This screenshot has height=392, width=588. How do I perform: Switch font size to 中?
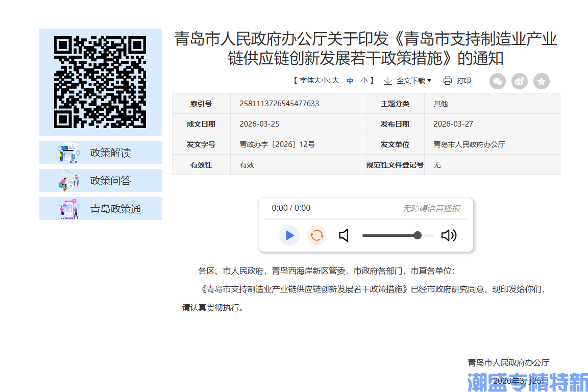coord(350,80)
